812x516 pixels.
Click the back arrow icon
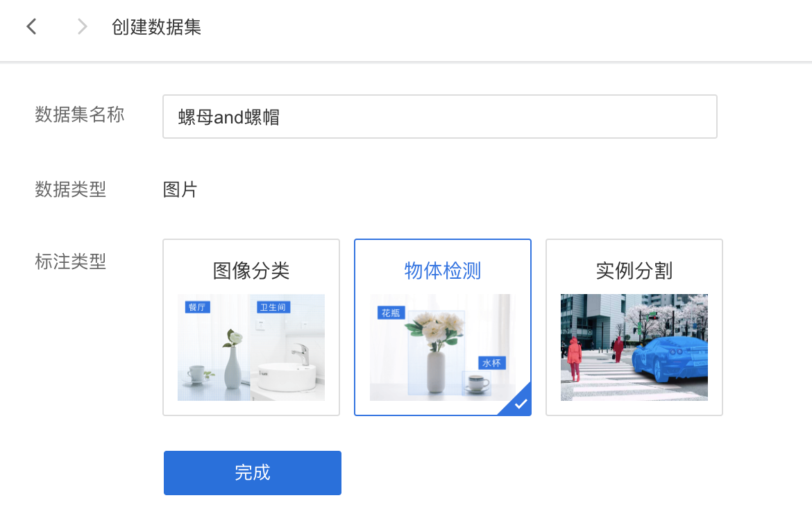[32, 26]
